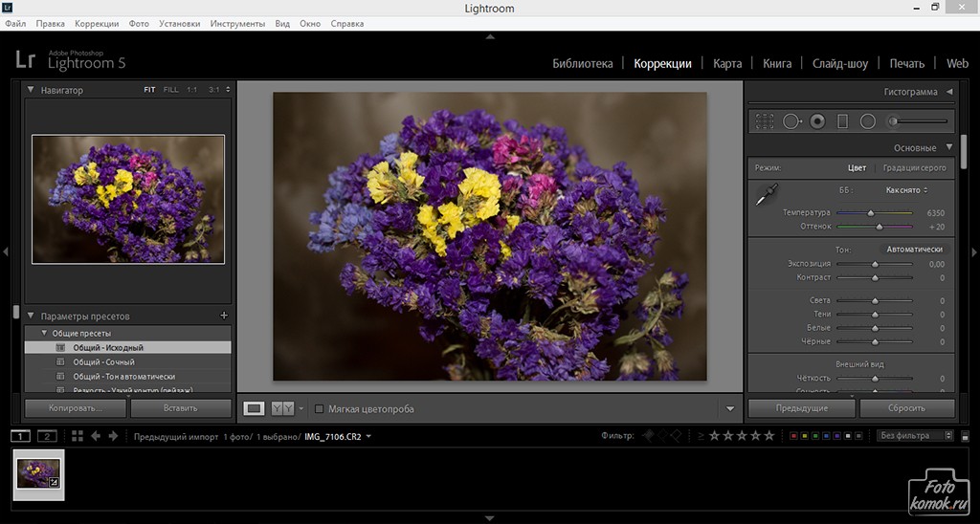The height and width of the screenshot is (524, 980).
Task: Collapse the Общие пресеты folder
Action: [x=44, y=333]
